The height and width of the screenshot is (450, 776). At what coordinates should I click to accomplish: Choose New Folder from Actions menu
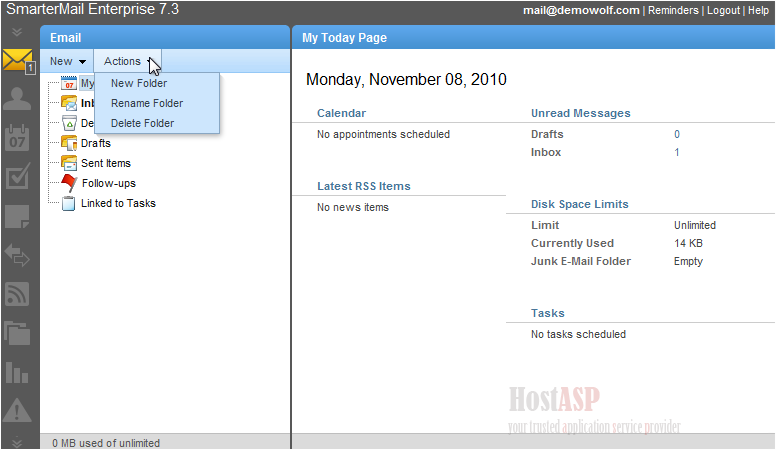click(139, 83)
